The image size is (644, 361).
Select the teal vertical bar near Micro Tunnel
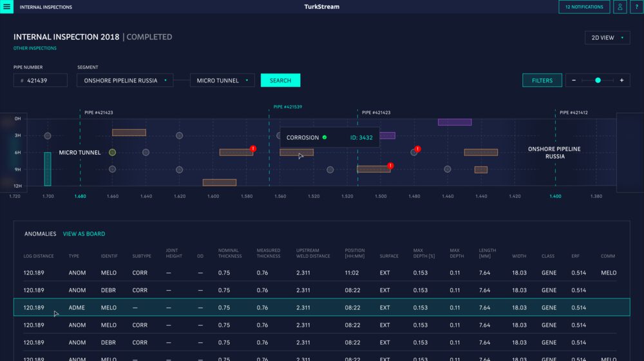47,169
